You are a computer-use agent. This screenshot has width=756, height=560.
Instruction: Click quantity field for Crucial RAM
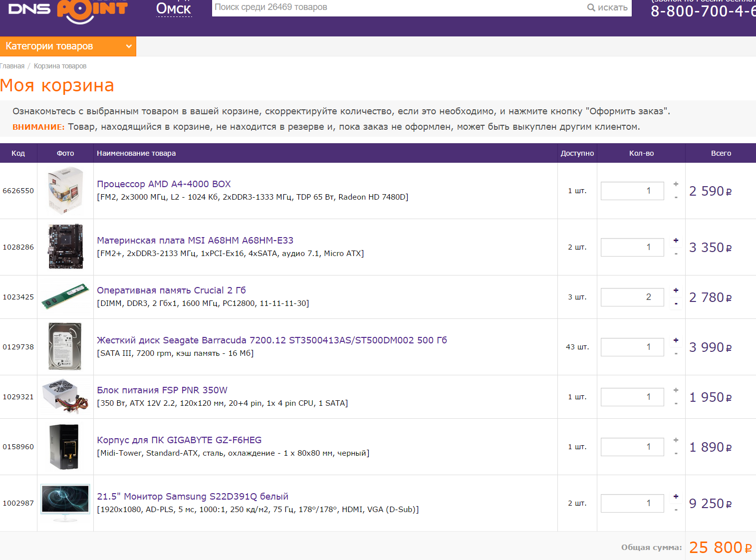point(632,297)
